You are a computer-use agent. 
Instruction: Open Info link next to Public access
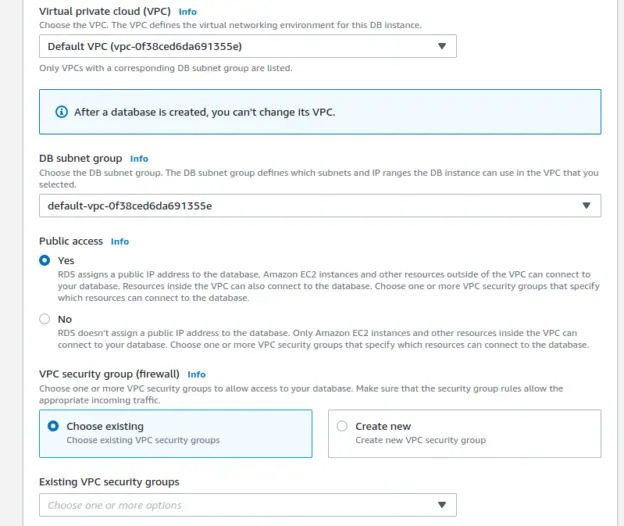(x=119, y=242)
